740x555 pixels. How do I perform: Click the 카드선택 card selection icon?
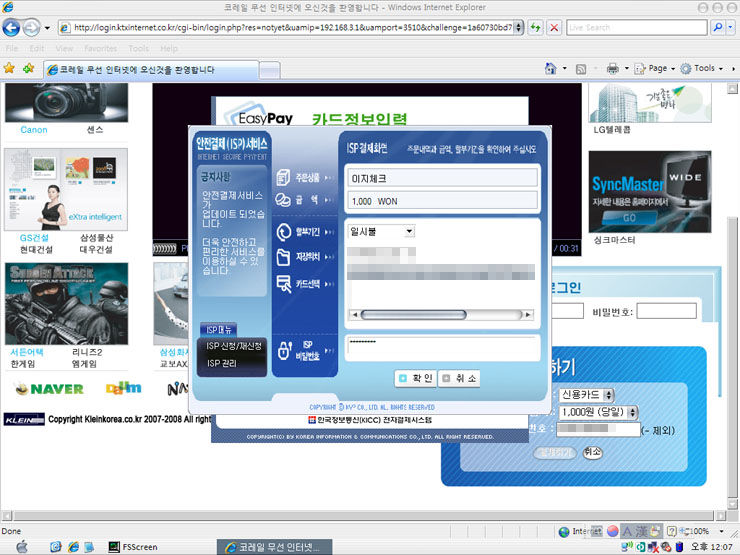pos(284,284)
